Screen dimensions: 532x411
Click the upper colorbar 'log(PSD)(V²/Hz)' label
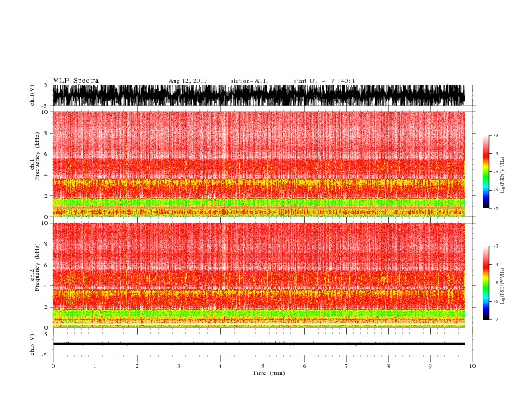pos(503,175)
